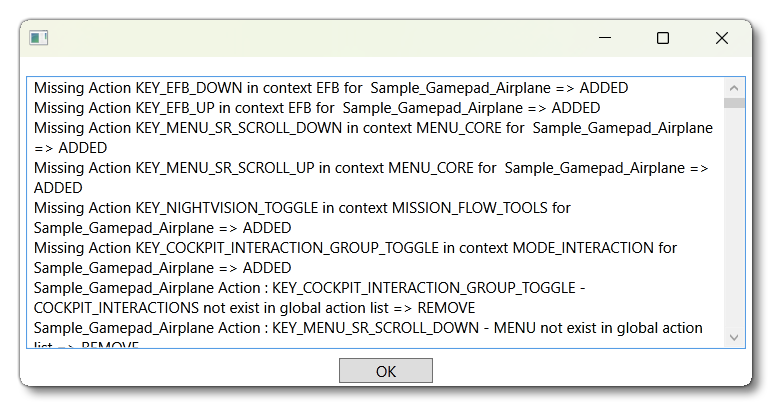Close the message dialog window
The image size is (772, 406).
721,38
